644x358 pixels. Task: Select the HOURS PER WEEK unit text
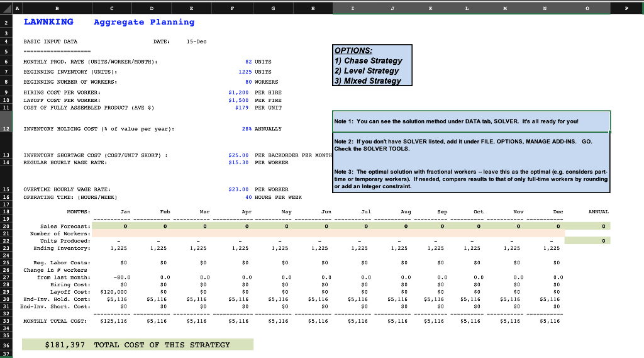(x=279, y=198)
